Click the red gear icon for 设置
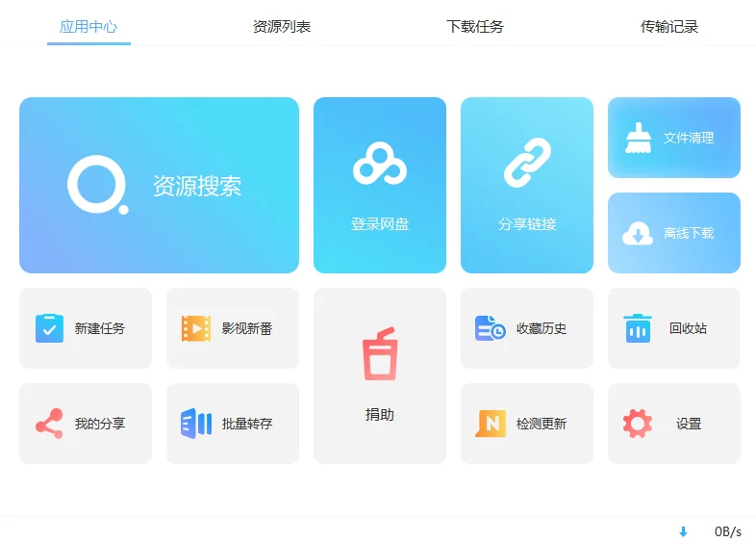 coord(638,424)
